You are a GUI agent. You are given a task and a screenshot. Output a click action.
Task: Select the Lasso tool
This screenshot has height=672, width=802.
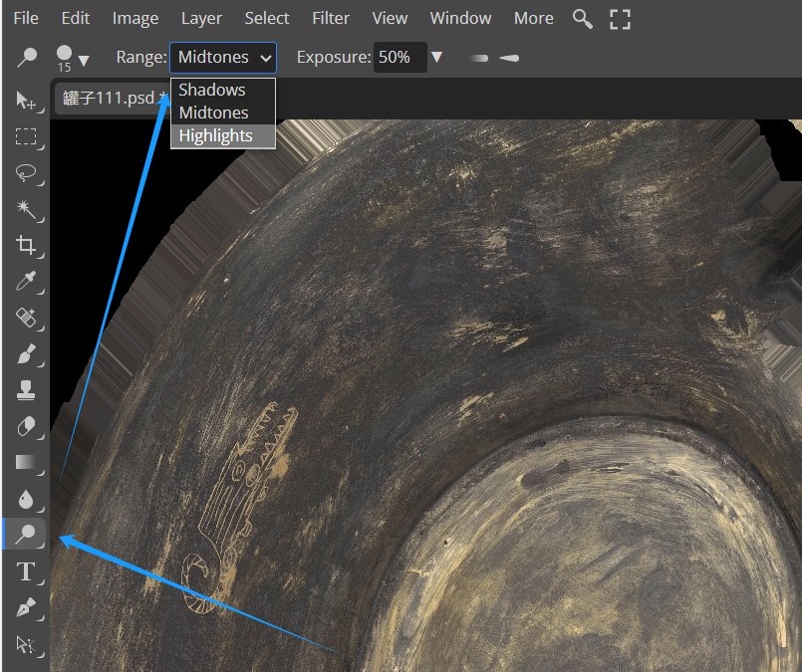(x=26, y=172)
